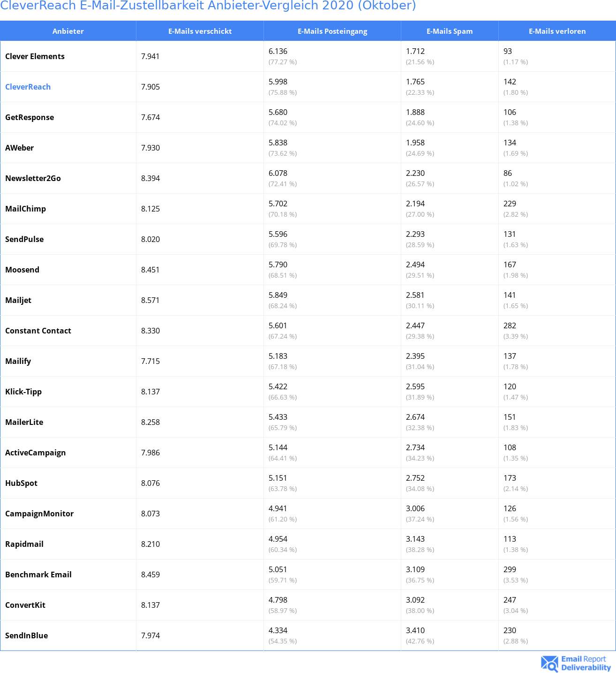
Task: Click the page title about CleverReach Zustellbarkeit
Action: coord(208,6)
